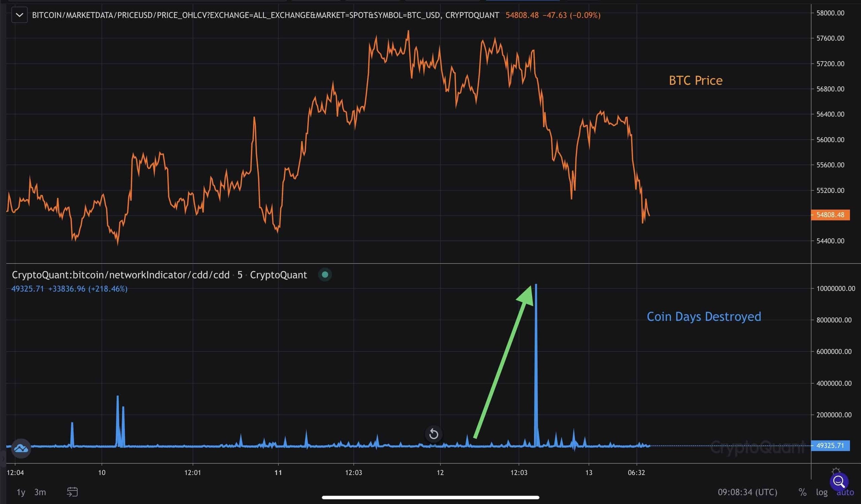This screenshot has width=861, height=504.
Task: Click the BTC_USD price symbol title
Action: (265, 15)
